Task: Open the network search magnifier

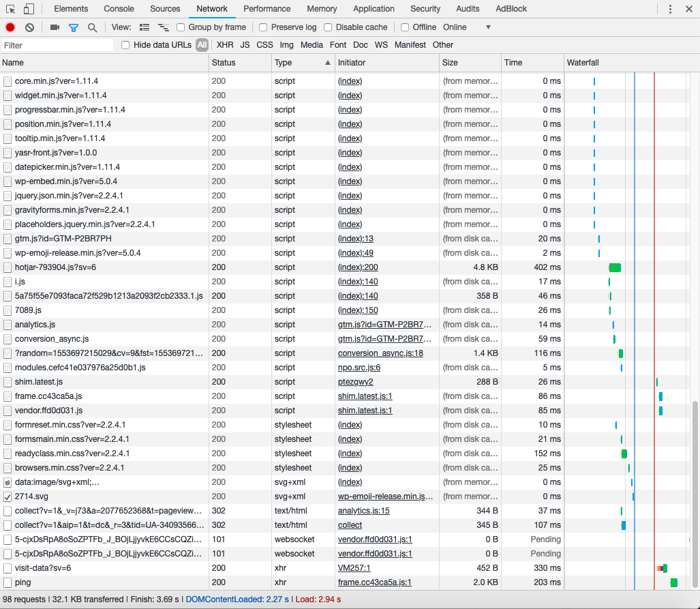Action: point(92,27)
